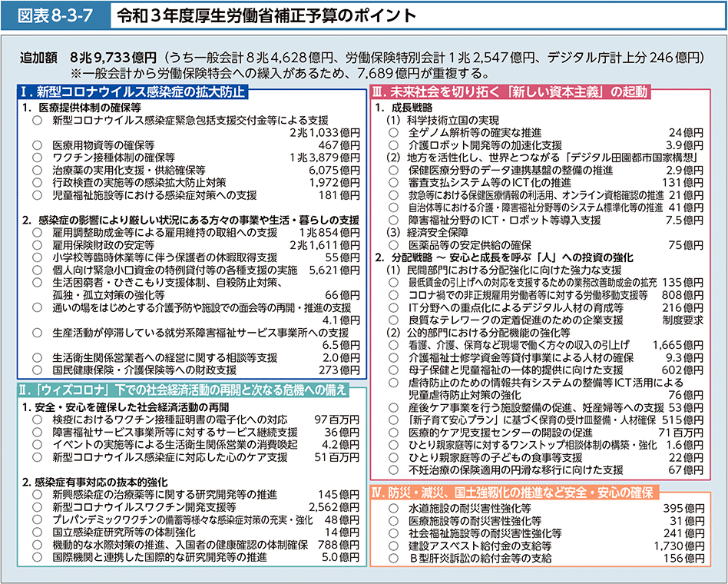Select section header Ⅳ. 防災・減災、国土強靱化
The width and height of the screenshot is (728, 584).
511,492
